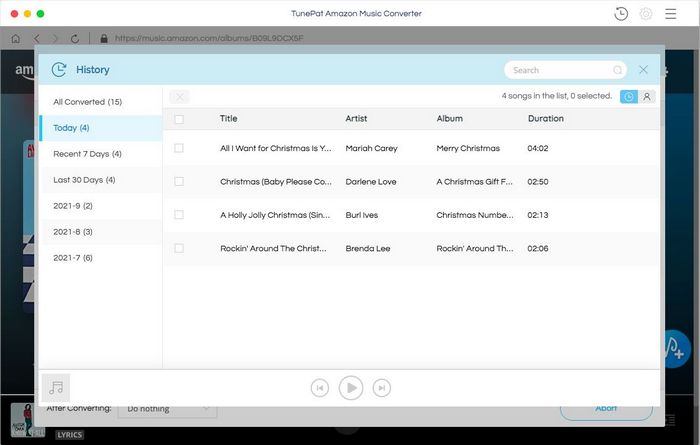Click the Search input field
Screen dimensions: 700x445
point(565,70)
